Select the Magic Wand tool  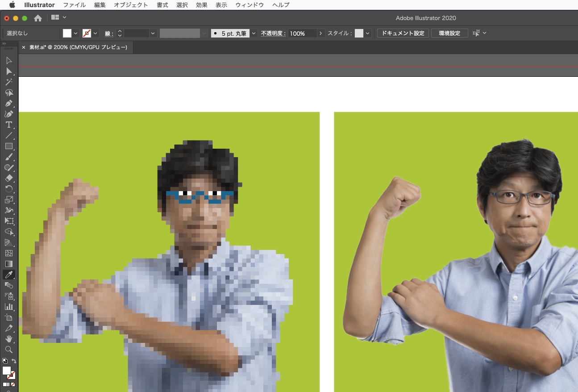(x=9, y=82)
